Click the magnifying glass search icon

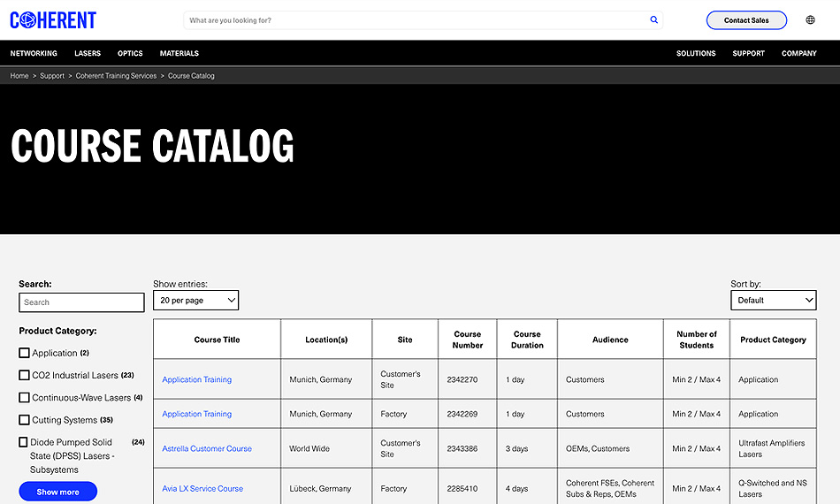coord(653,20)
